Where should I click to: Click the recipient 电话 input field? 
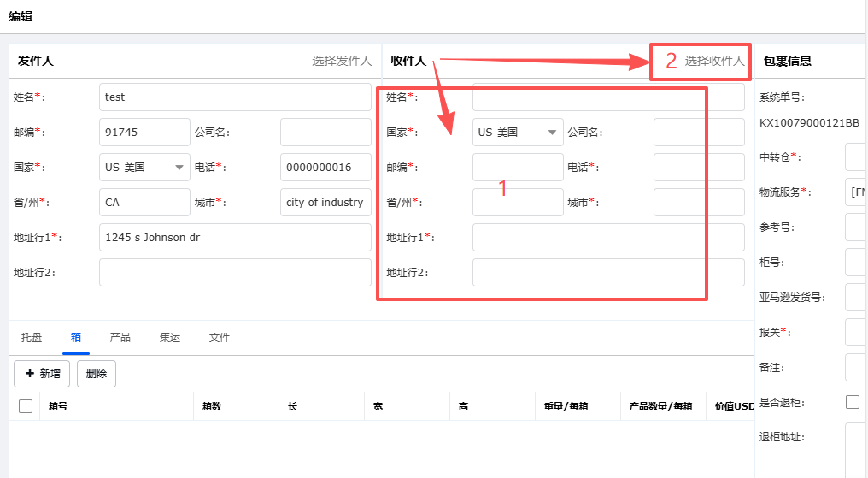699,168
